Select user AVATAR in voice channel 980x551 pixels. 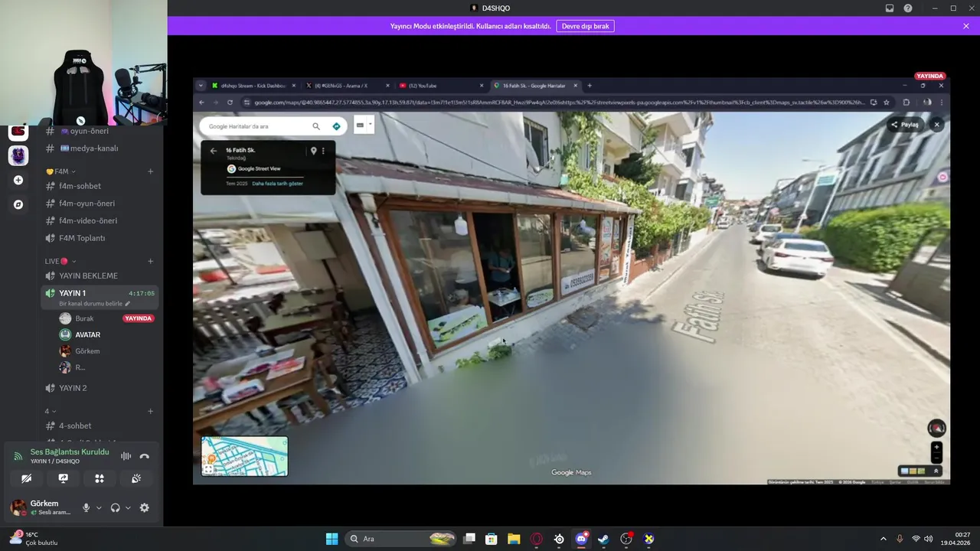tap(106, 334)
